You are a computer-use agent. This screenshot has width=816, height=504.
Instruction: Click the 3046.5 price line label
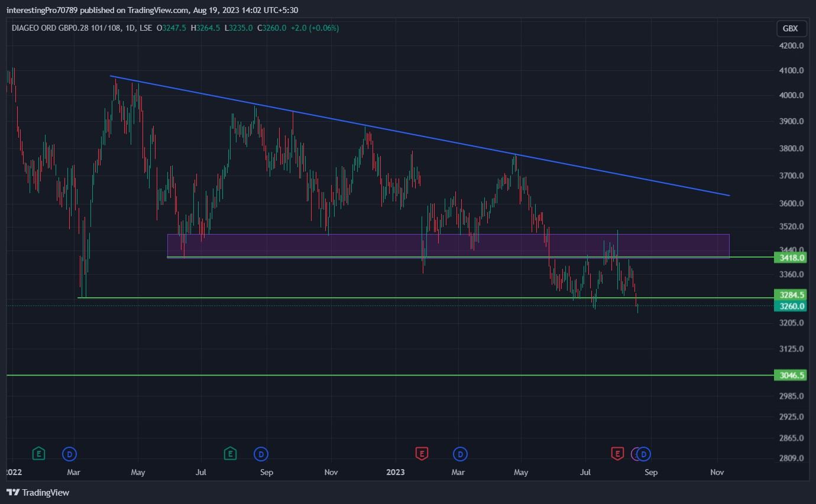(790, 375)
